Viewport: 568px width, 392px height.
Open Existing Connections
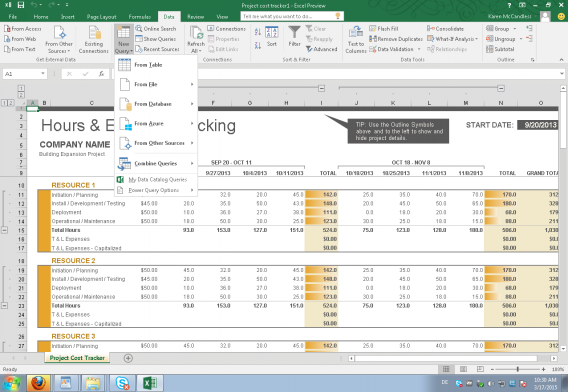coord(94,39)
